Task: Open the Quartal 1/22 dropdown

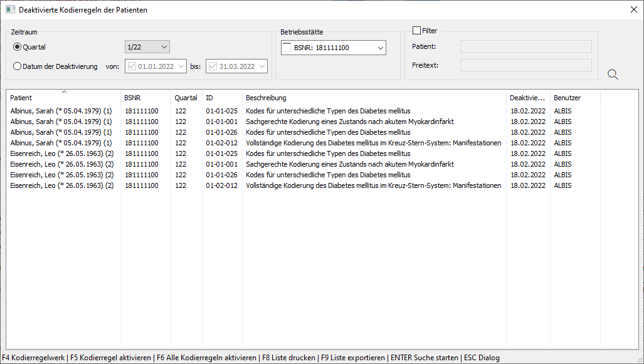Action: (x=147, y=47)
